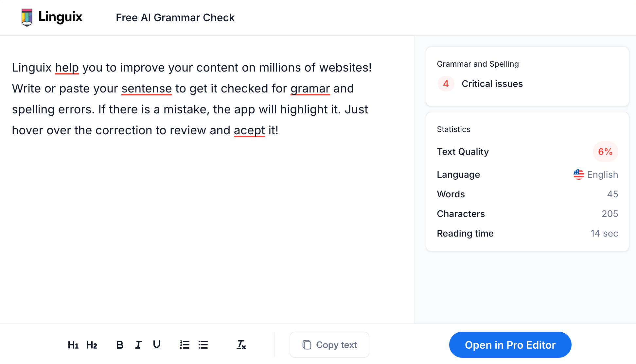Insert a bulleted list

(x=203, y=345)
